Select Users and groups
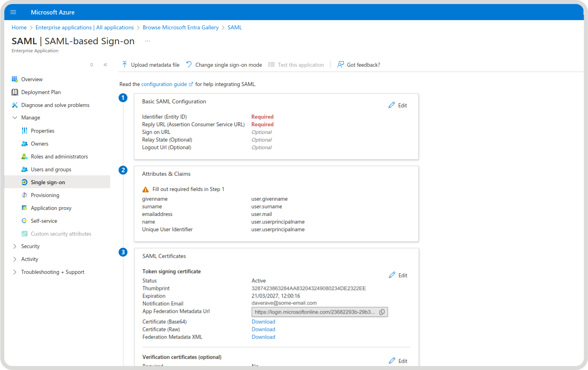Image resolution: width=588 pixels, height=370 pixels. tap(51, 169)
